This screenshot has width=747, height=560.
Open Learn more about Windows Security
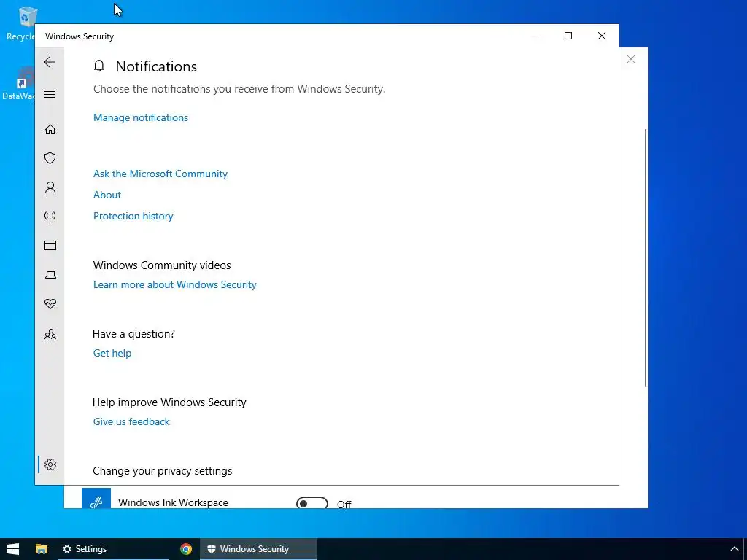tap(175, 285)
